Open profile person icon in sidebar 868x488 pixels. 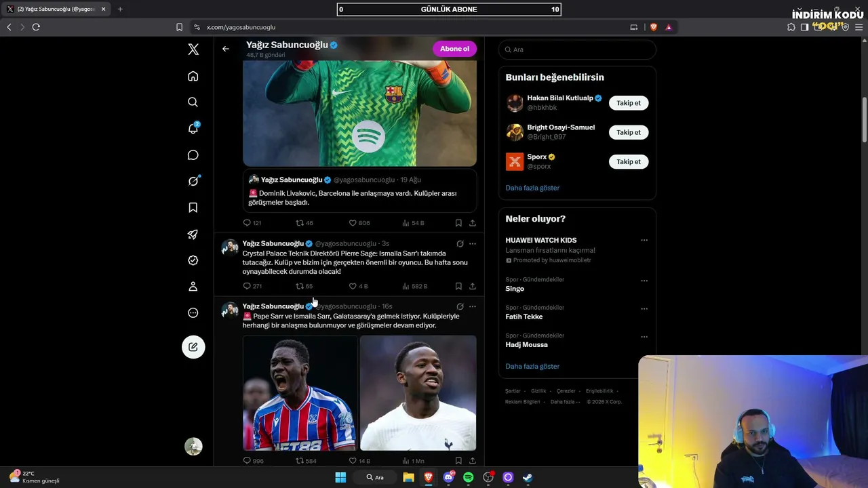pyautogui.click(x=193, y=287)
